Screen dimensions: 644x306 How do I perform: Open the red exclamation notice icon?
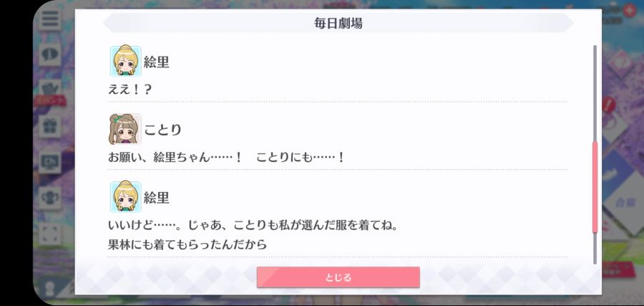609,105
